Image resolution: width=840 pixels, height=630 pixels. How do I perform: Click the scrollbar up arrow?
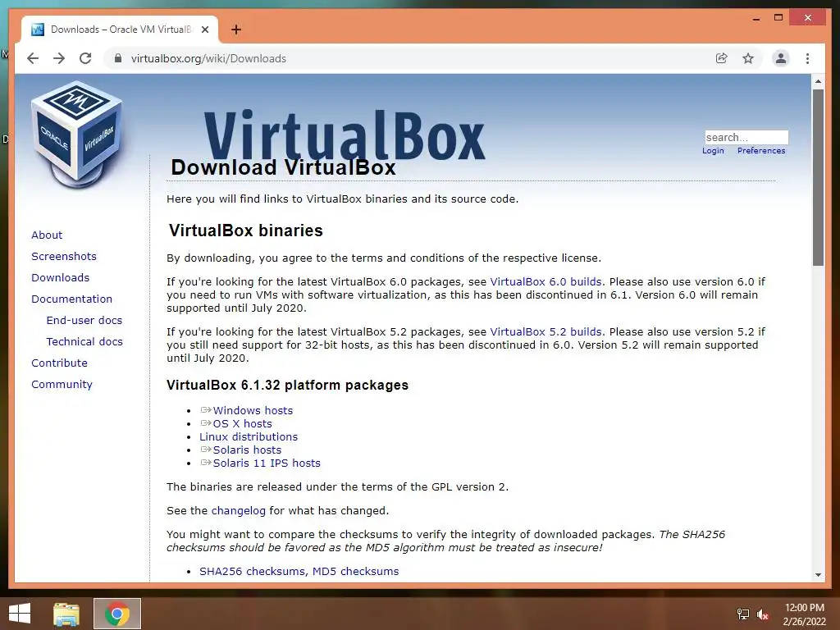tap(818, 81)
